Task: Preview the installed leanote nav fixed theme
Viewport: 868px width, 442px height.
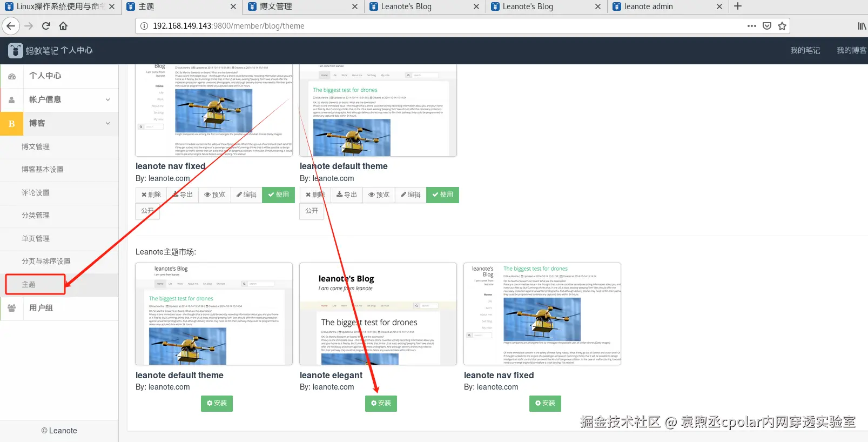Action: point(214,195)
